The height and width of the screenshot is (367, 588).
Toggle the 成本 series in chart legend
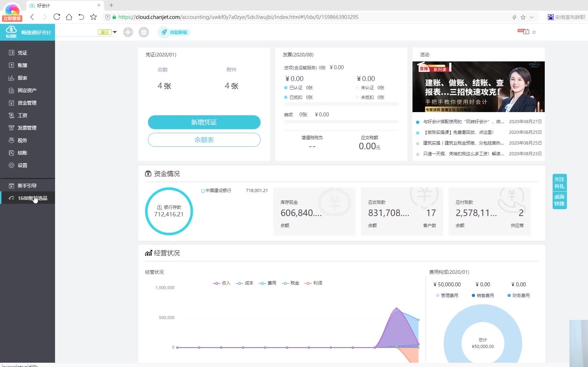(244, 283)
